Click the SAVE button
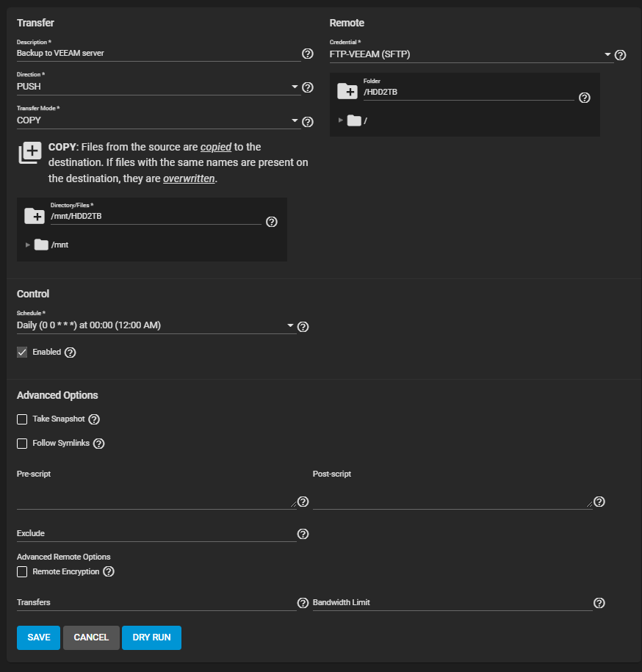Viewport: 642px width, 672px height. (39, 637)
